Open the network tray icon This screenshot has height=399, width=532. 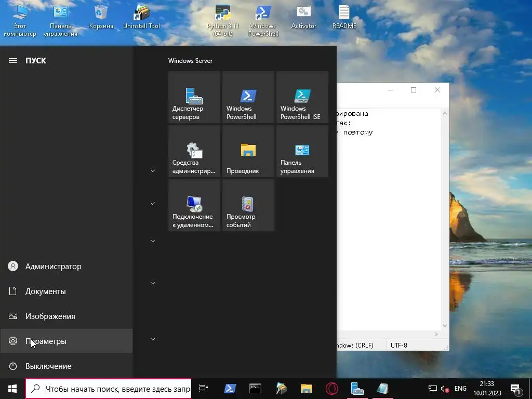tap(433, 389)
